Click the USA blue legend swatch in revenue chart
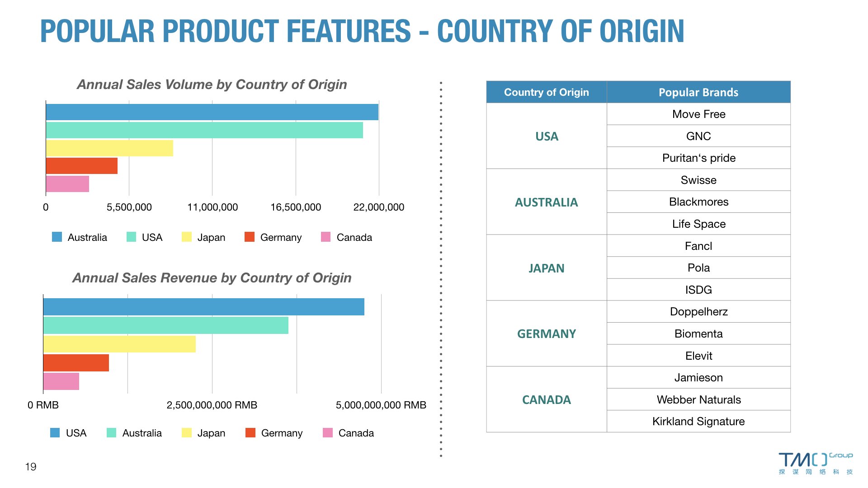The image size is (868, 488). 55,432
